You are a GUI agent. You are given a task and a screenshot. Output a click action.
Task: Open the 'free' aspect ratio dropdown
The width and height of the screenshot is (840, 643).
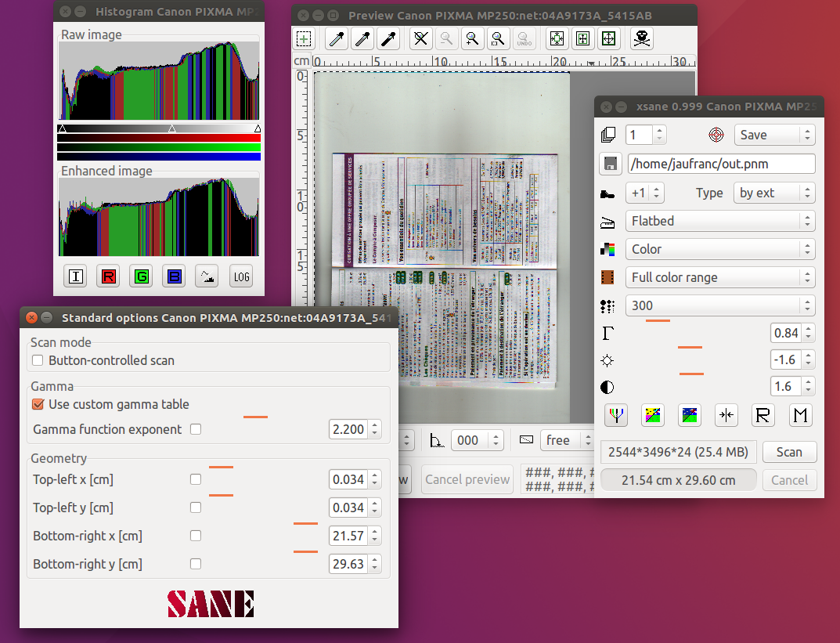click(567, 440)
